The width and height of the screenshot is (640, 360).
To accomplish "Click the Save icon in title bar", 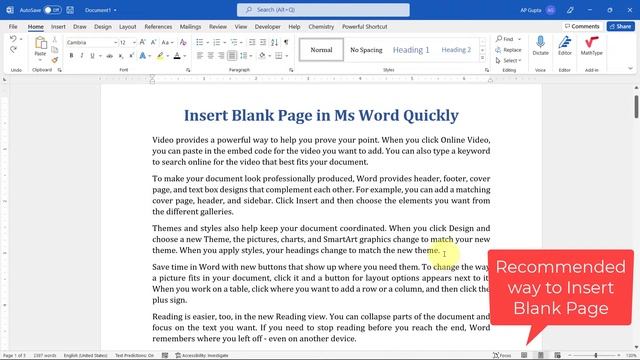I will pos(70,10).
